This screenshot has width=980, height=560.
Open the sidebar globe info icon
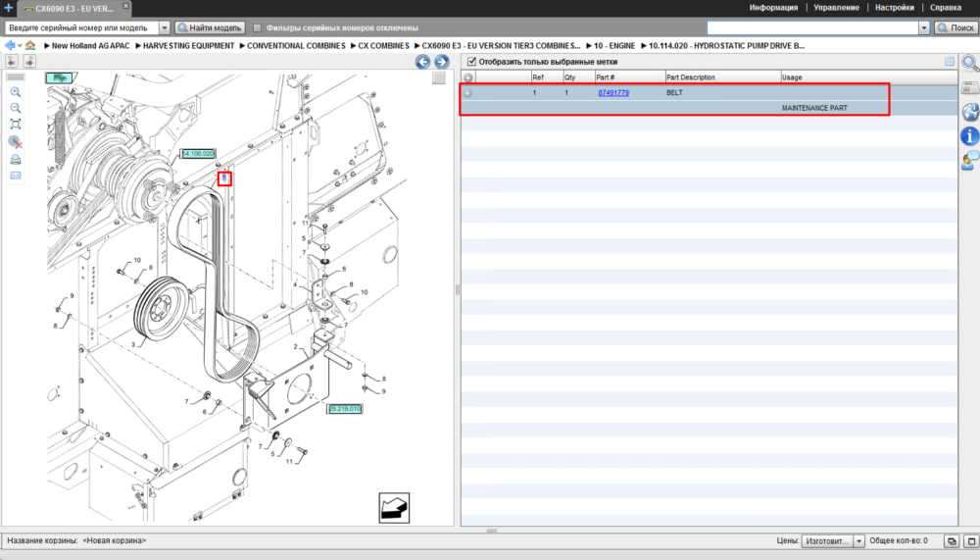(970, 112)
